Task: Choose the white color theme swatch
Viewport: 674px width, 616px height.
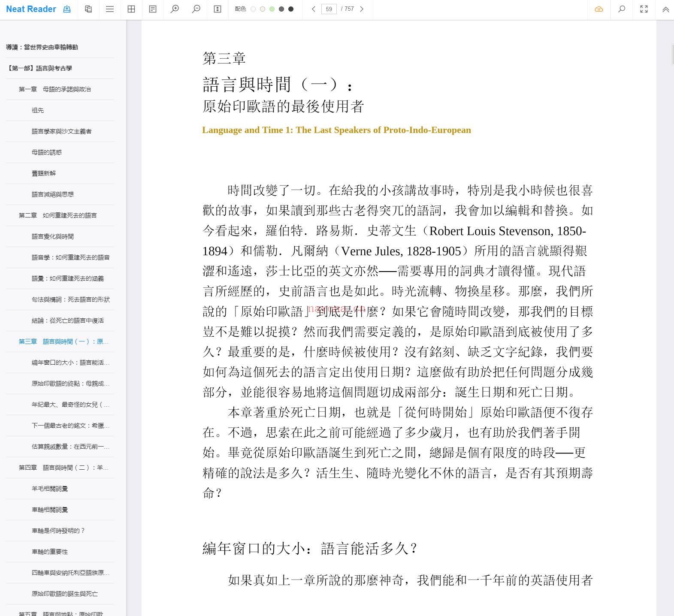Action: click(253, 9)
